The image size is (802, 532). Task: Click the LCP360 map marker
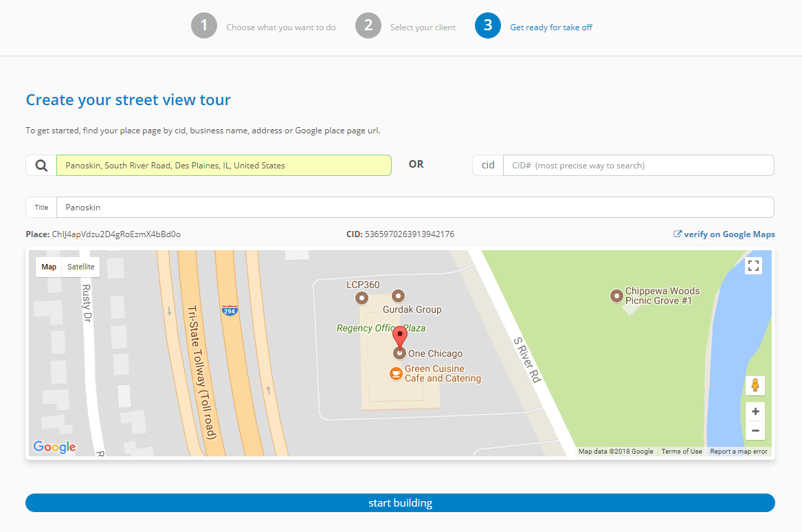362,298
